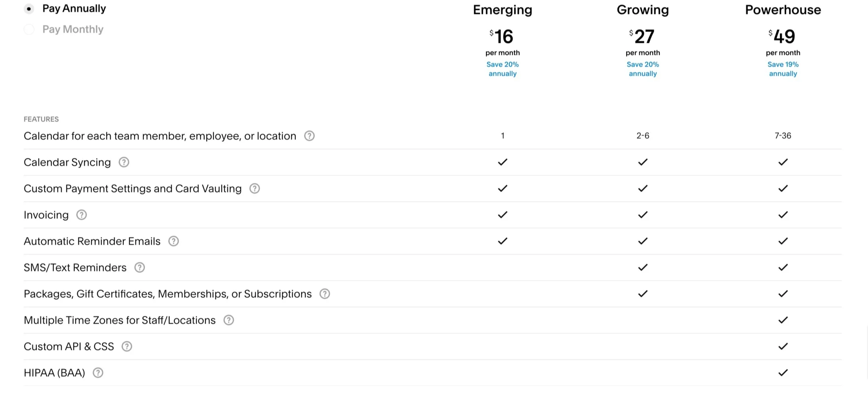Click help icon for Custom Payment Settings

(x=255, y=189)
